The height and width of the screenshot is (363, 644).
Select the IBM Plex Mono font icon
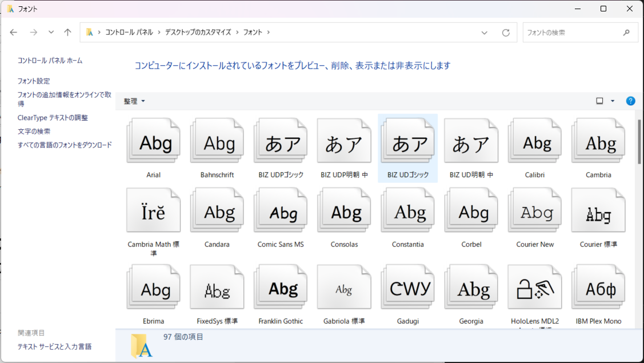(598, 288)
